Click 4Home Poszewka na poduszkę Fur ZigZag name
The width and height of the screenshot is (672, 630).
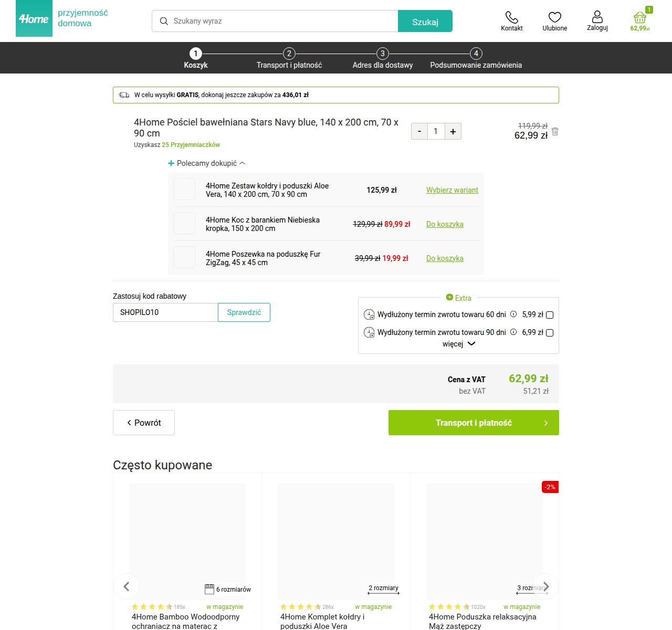(x=263, y=258)
